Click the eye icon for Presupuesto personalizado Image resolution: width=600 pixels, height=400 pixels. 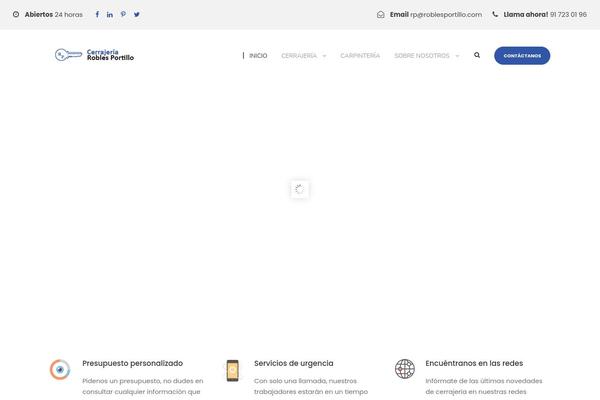60,370
